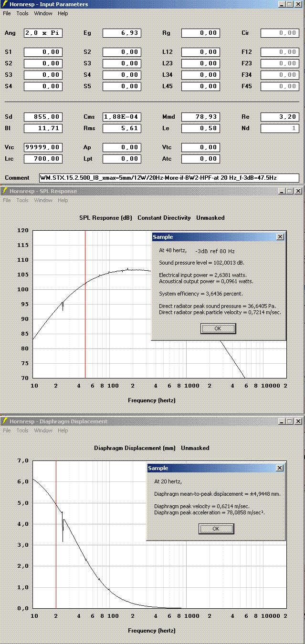Click the Nd field showing 1
Screen dimensions: 305x644
tap(280, 128)
